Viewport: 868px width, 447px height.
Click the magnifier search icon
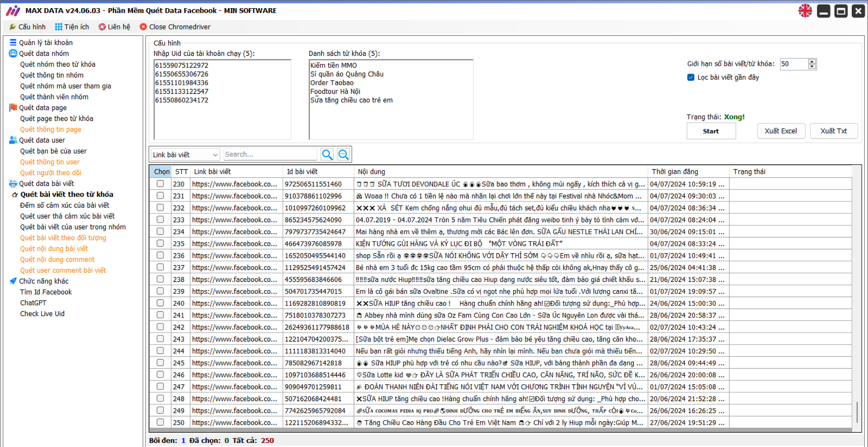click(x=327, y=155)
